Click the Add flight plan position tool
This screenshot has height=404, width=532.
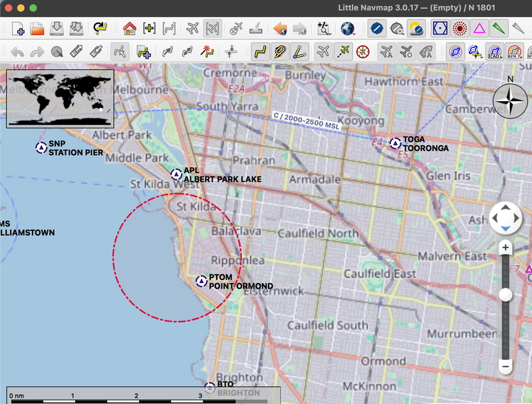143,51
